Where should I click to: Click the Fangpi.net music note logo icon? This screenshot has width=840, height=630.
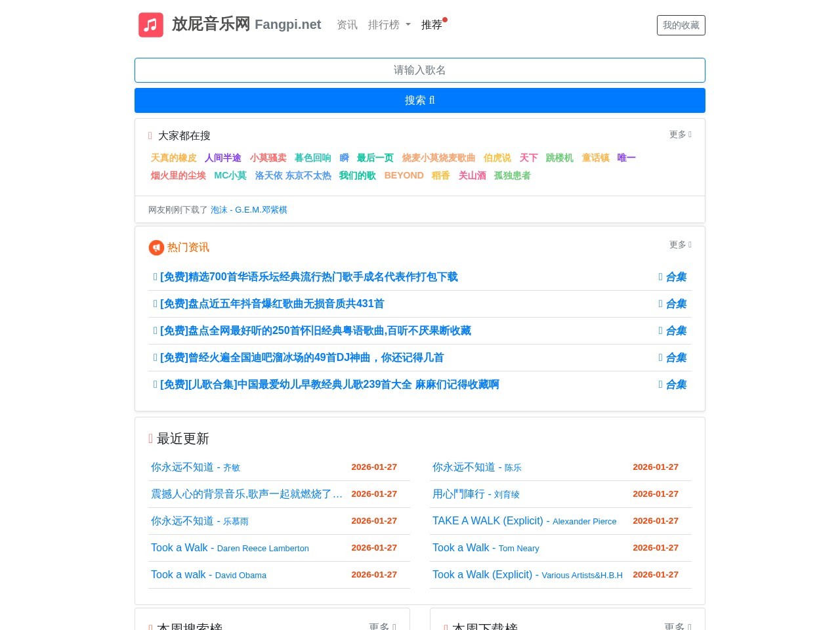[150, 24]
